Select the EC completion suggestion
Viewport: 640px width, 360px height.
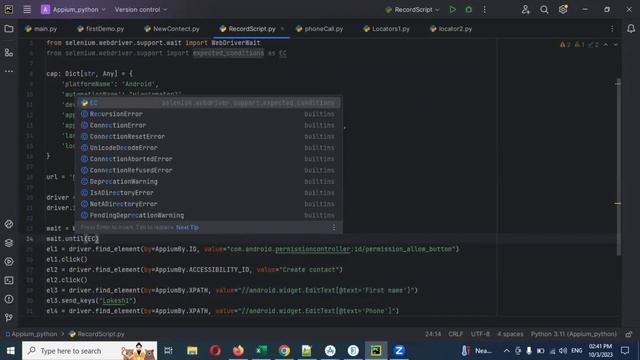pos(209,103)
